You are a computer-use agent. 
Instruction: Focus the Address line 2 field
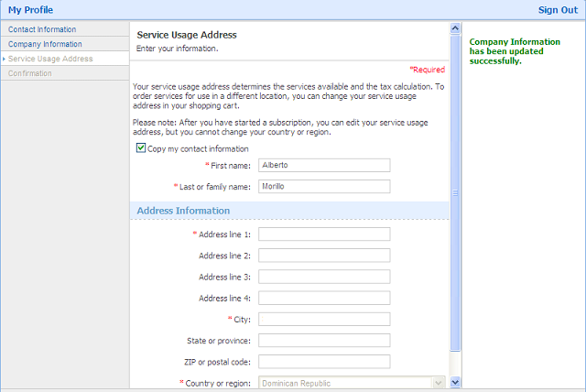tap(324, 256)
